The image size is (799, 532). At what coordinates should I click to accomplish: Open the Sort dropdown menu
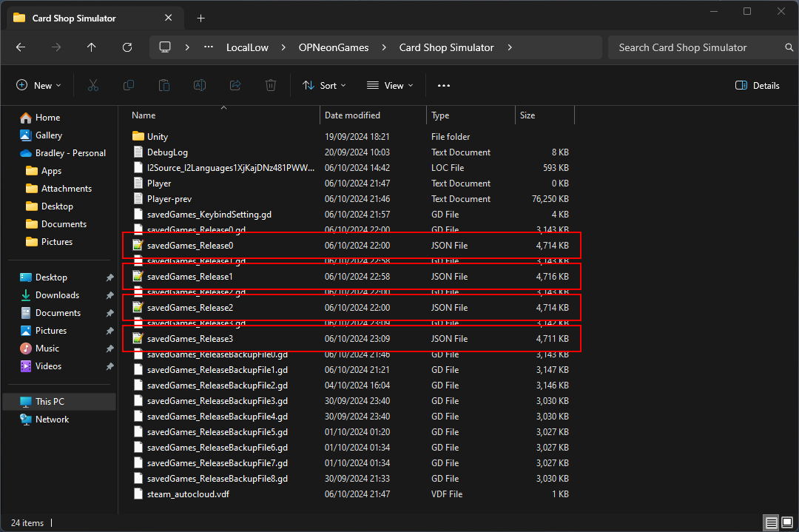(x=324, y=86)
